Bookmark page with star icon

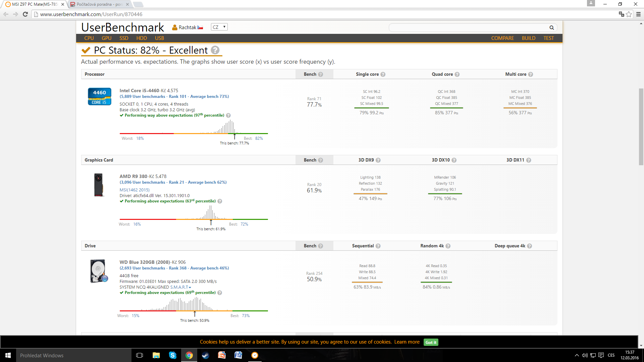[629, 14]
